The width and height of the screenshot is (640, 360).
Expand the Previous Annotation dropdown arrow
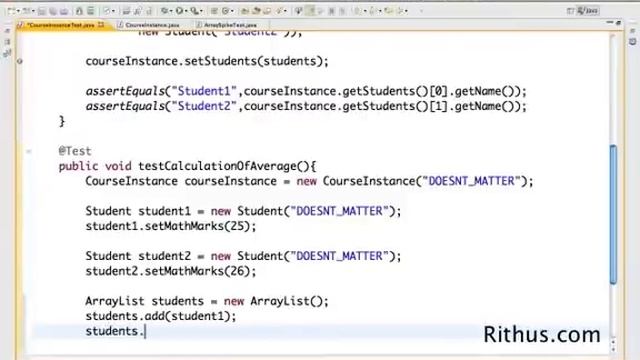(380, 11)
